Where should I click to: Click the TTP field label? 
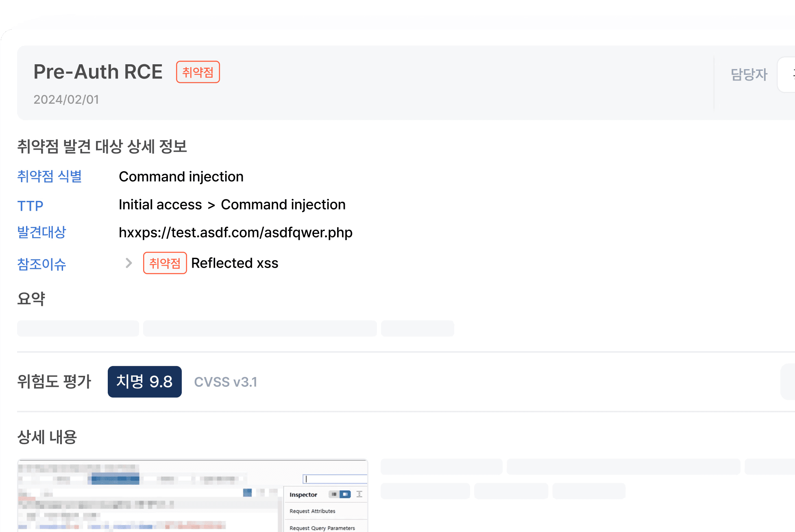pos(30,205)
